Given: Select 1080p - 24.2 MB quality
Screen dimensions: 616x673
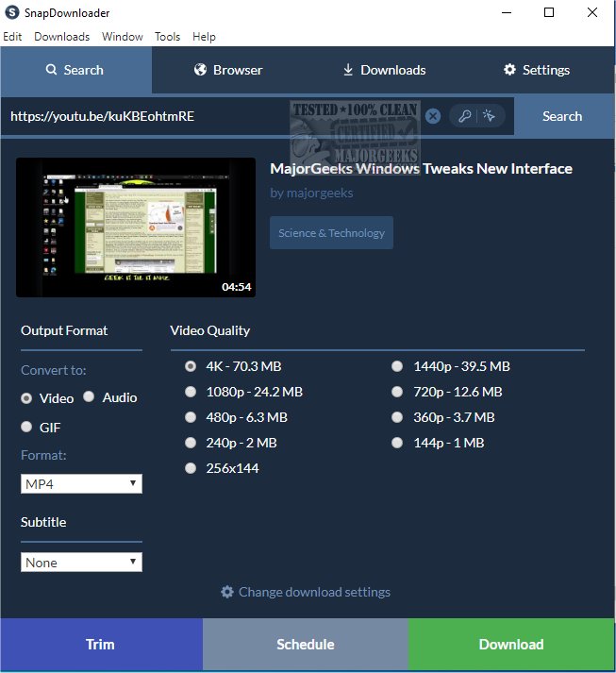Looking at the screenshot, I should pos(191,392).
